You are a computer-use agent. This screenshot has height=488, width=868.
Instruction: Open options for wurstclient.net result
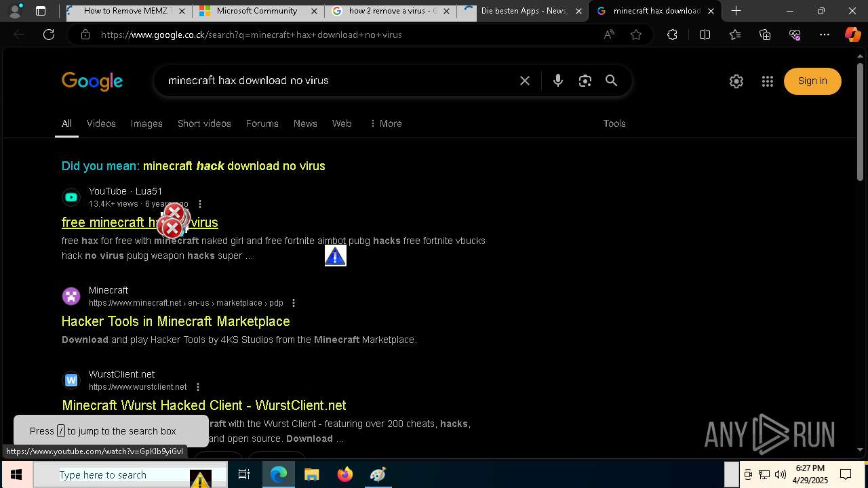pyautogui.click(x=198, y=387)
